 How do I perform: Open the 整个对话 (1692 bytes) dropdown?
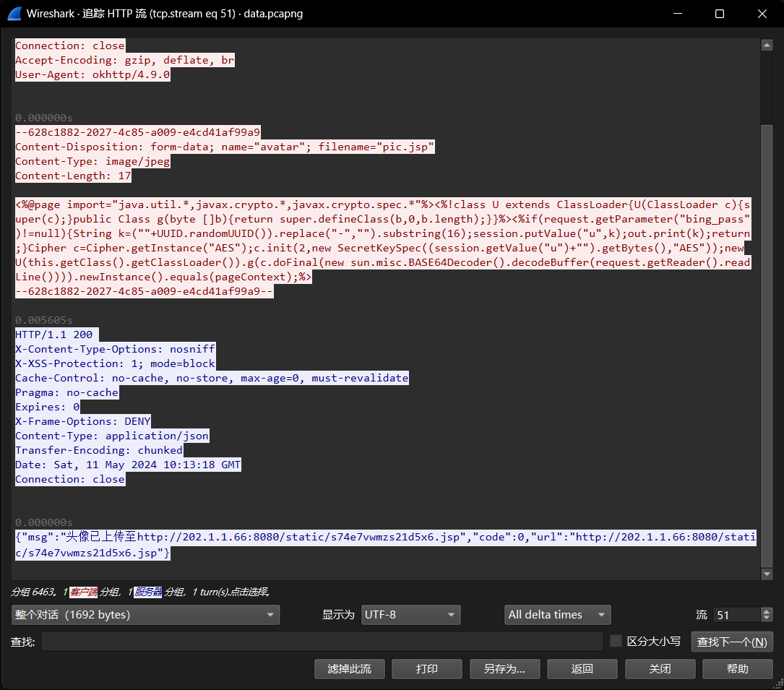(145, 615)
